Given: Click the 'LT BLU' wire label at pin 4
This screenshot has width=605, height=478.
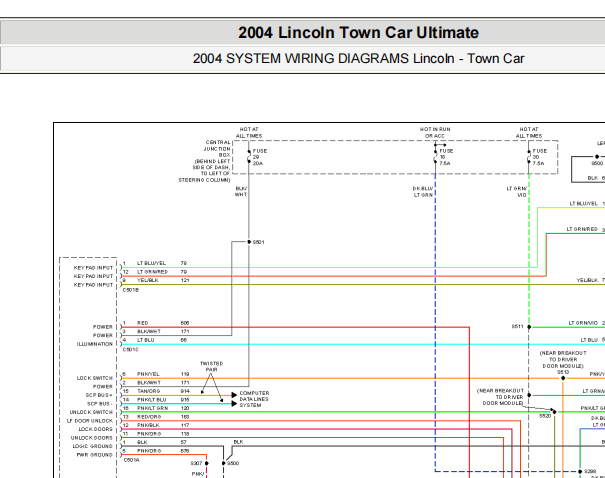Looking at the screenshot, I should click(146, 340).
